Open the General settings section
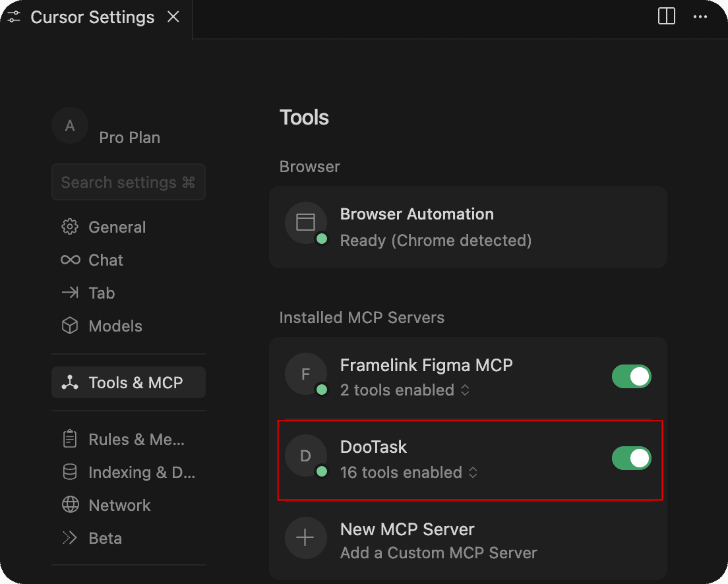 [x=117, y=227]
